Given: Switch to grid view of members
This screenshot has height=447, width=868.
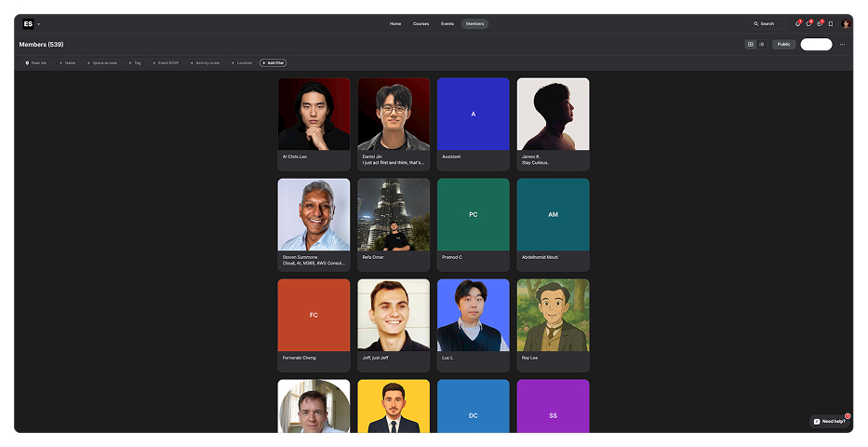Looking at the screenshot, I should coord(751,45).
